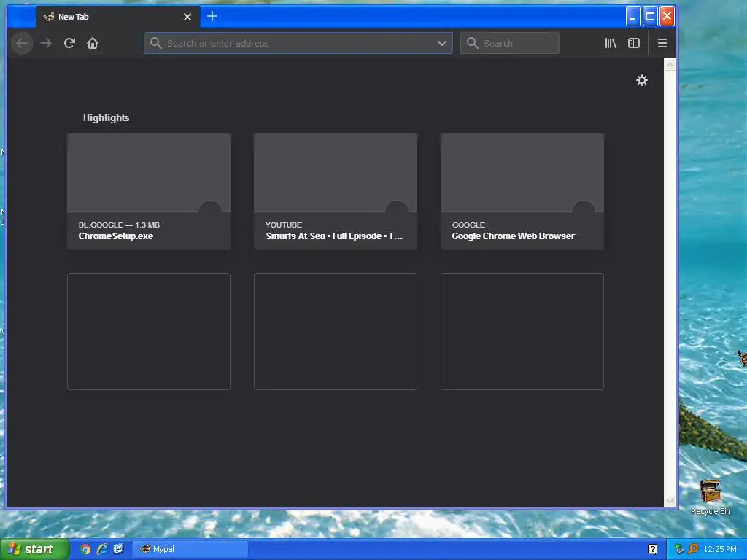Open new tab page settings gear
This screenshot has width=747, height=560.
642,80
